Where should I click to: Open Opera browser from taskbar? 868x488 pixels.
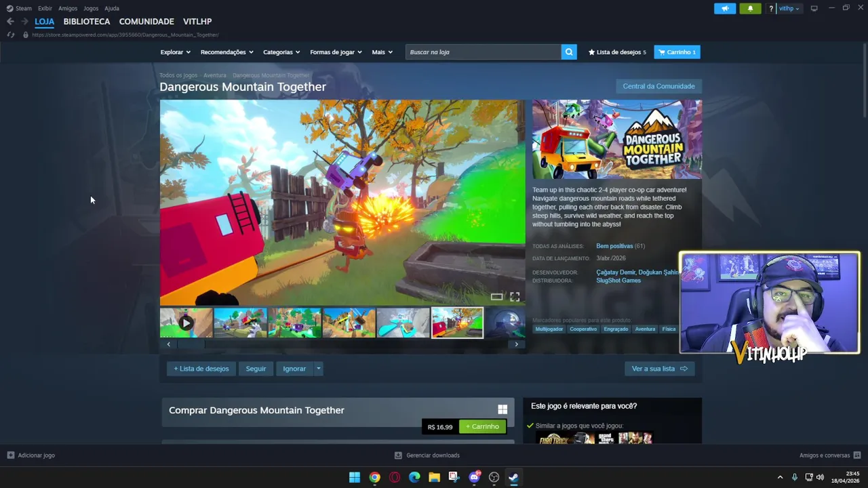tap(395, 477)
